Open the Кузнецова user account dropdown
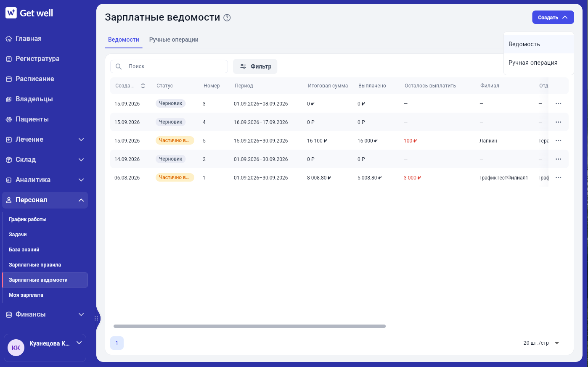Viewport: 588px width, 367px height. 45,348
